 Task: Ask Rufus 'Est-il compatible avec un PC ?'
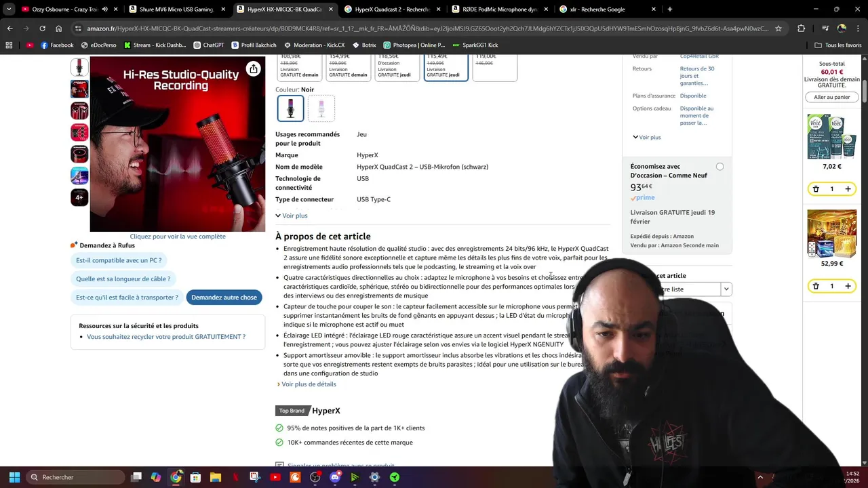[119, 260]
